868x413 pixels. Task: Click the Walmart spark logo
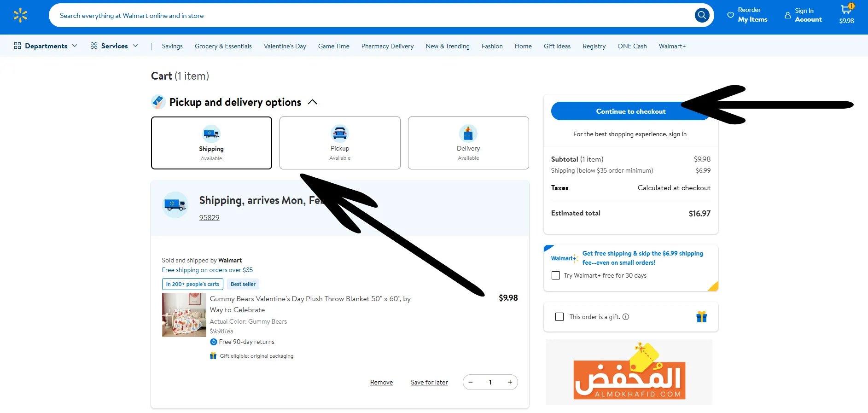[x=20, y=15]
